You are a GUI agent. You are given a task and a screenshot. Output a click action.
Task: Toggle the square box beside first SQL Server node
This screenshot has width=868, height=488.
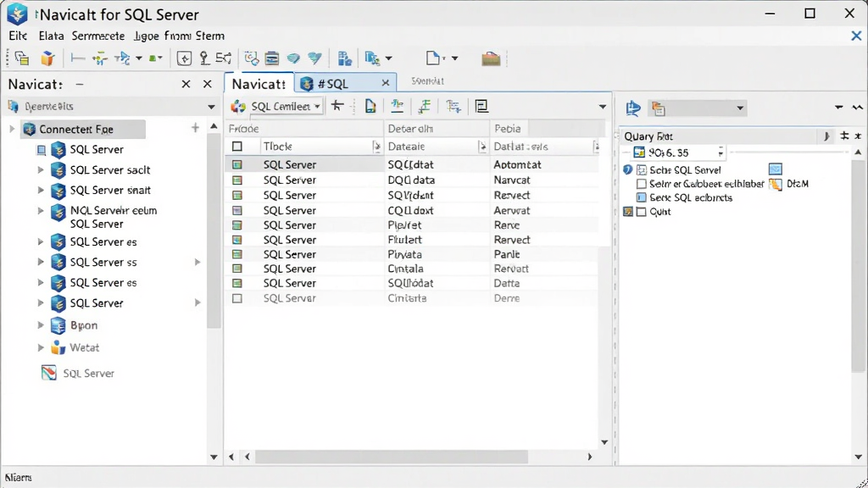(x=42, y=150)
